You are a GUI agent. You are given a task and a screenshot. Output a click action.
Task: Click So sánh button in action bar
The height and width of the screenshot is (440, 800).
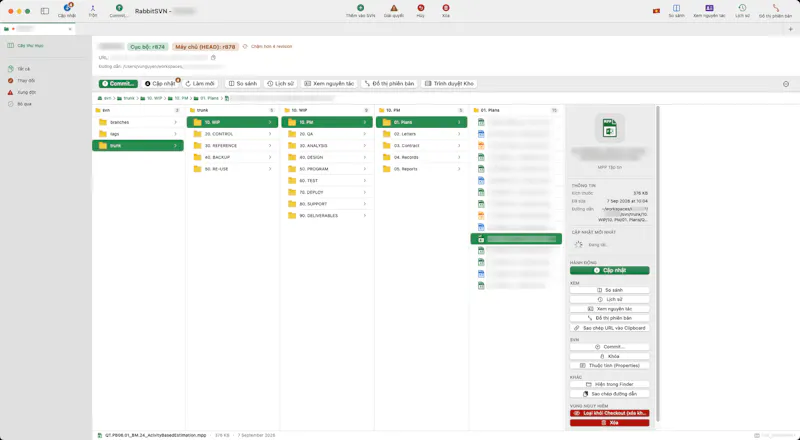pos(243,84)
